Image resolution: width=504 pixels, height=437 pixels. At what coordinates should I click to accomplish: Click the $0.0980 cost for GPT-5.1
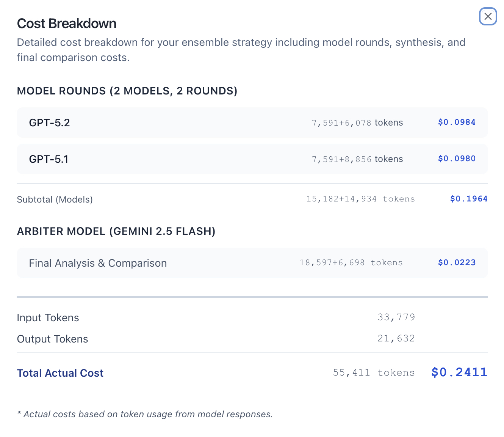(456, 159)
